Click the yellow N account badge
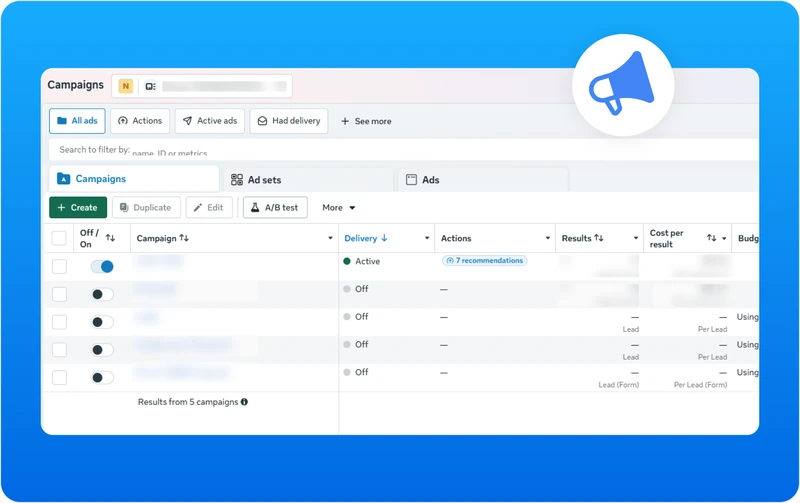Screen dimensions: 800x503 point(126,86)
